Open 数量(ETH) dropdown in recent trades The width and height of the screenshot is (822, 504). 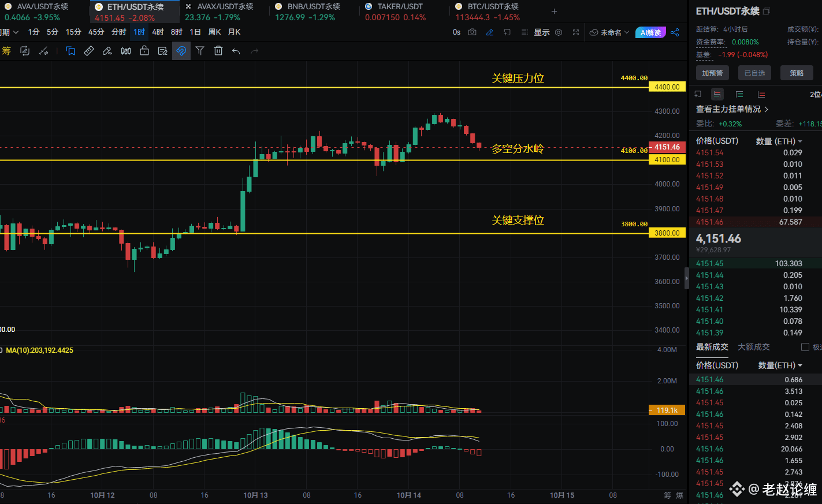pyautogui.click(x=780, y=365)
